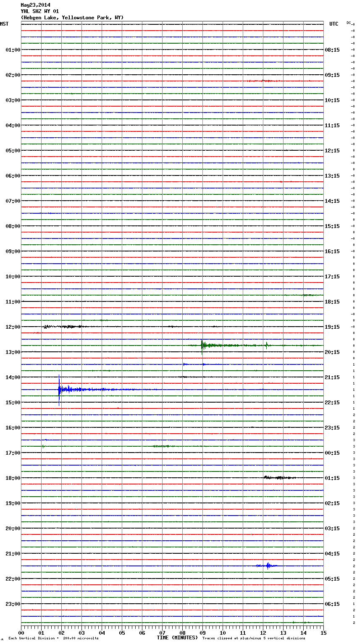Click the 06 minute axis label
The height and width of the screenshot is (644, 357).
142,633
